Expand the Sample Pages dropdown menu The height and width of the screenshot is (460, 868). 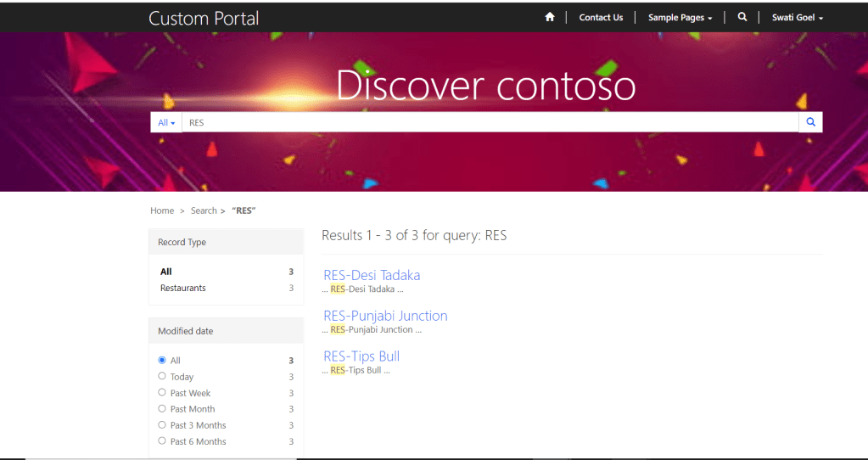pyautogui.click(x=680, y=18)
